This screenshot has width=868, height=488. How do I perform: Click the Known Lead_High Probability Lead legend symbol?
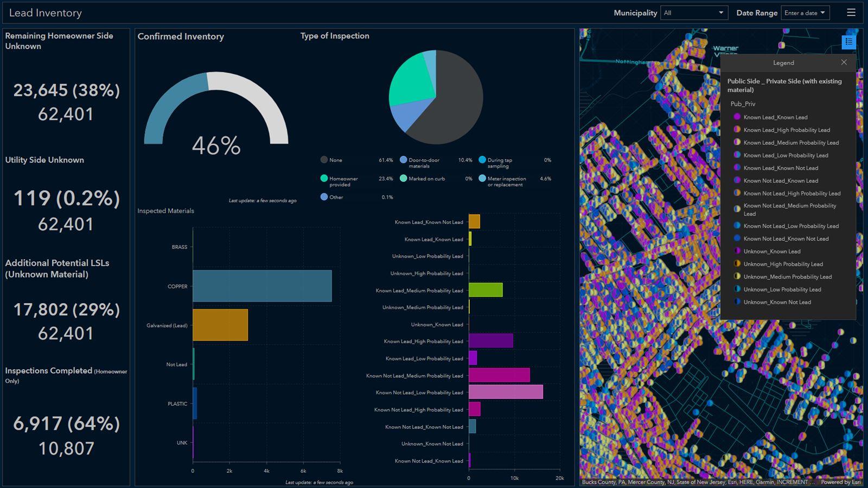(737, 130)
